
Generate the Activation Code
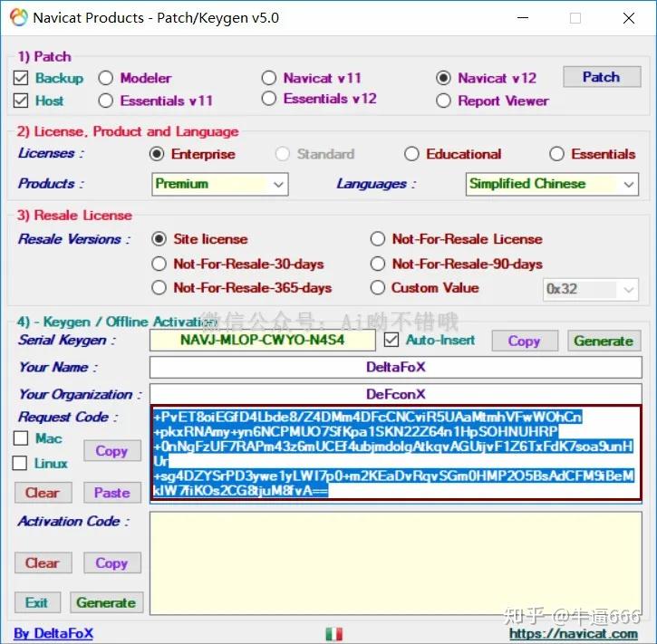[x=106, y=602]
